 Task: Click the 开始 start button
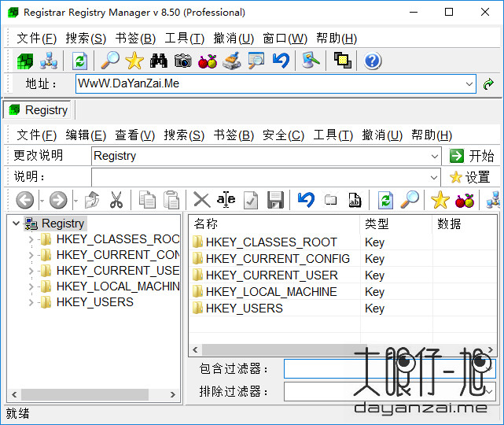coord(471,156)
